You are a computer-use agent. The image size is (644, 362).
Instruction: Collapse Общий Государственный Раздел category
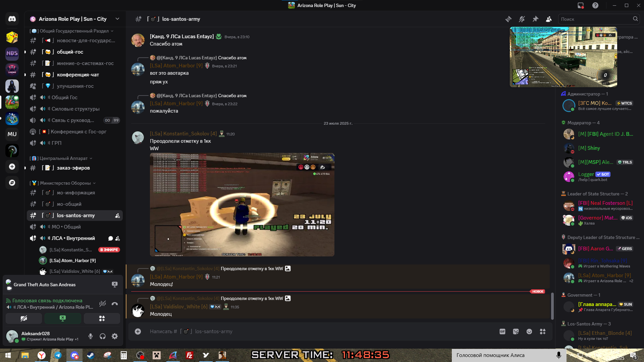pos(72,31)
